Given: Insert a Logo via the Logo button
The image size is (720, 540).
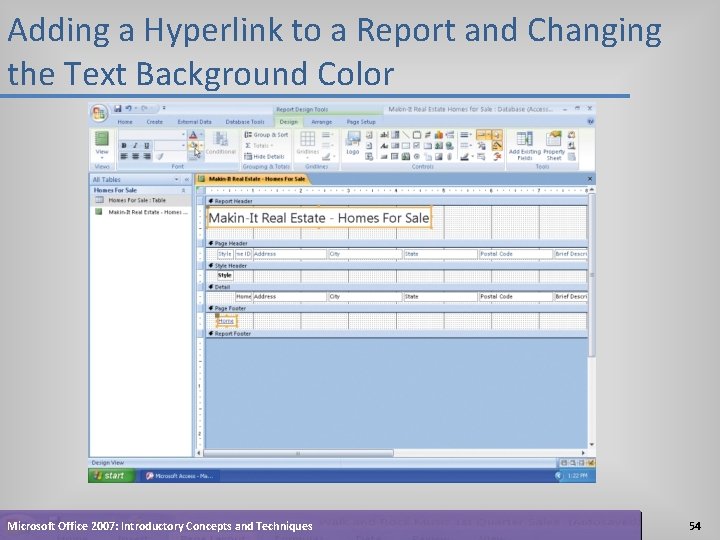Looking at the screenshot, I should pyautogui.click(x=353, y=143).
